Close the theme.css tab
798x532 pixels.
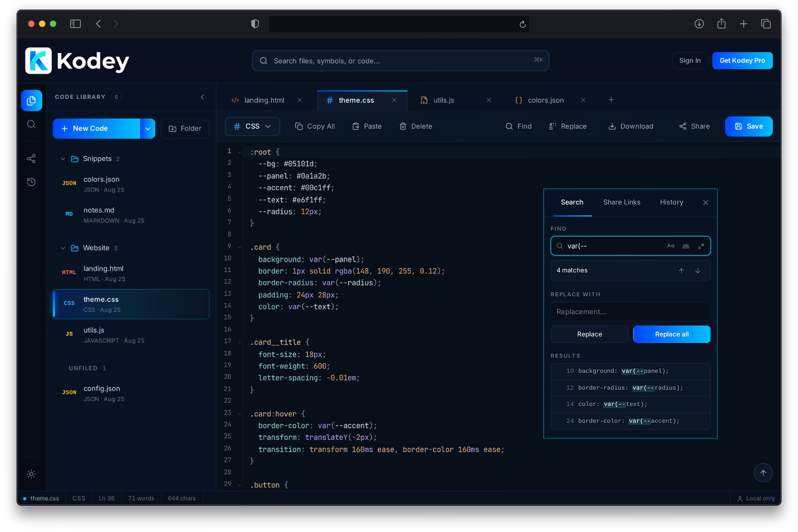click(x=394, y=100)
